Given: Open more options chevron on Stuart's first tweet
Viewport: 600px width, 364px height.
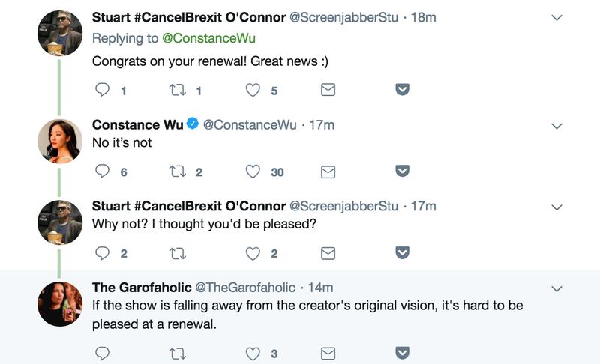Looking at the screenshot, I should point(556,17).
